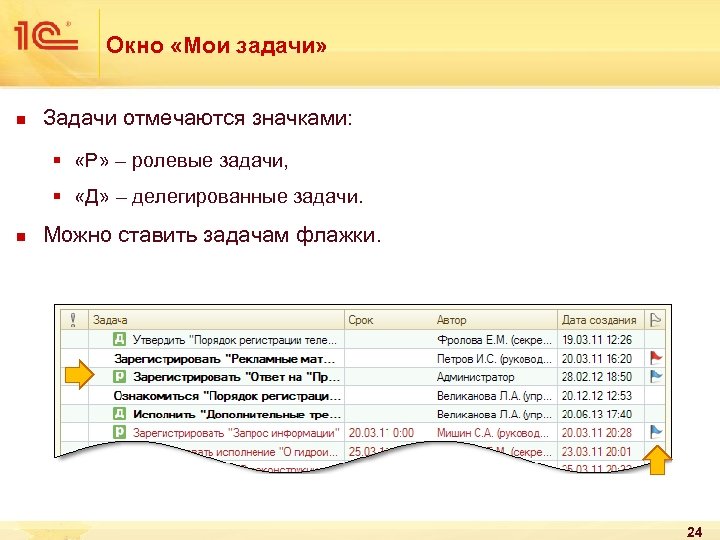This screenshot has width=720, height=540.
Task: Click creation date 20.06.13 17:40
Action: [597, 414]
